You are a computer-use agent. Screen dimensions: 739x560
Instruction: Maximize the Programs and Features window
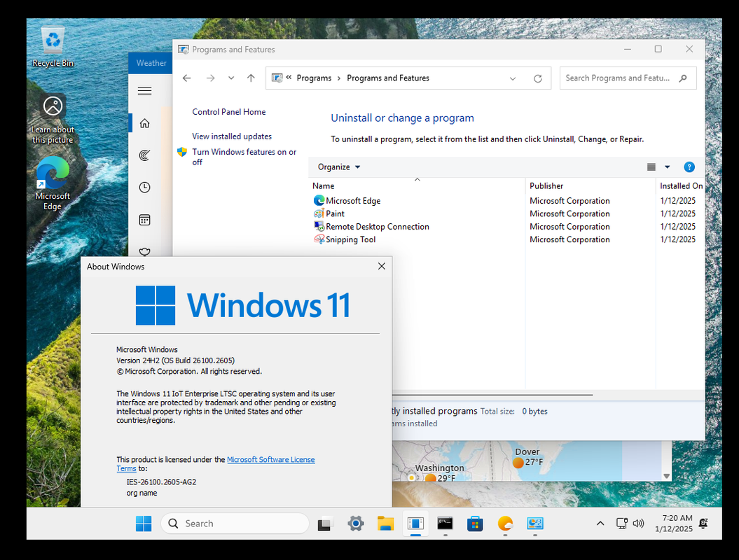pos(658,49)
